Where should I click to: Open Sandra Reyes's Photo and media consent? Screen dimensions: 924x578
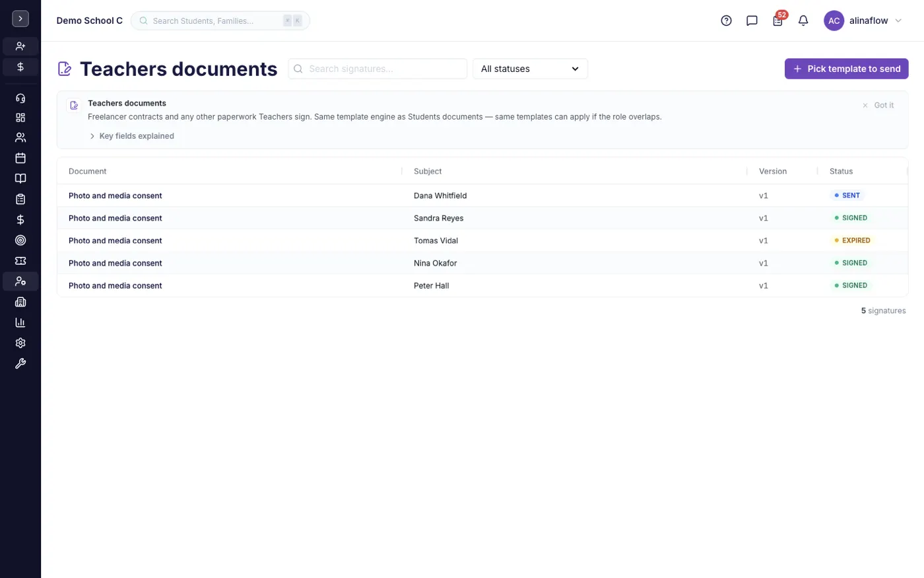point(115,218)
